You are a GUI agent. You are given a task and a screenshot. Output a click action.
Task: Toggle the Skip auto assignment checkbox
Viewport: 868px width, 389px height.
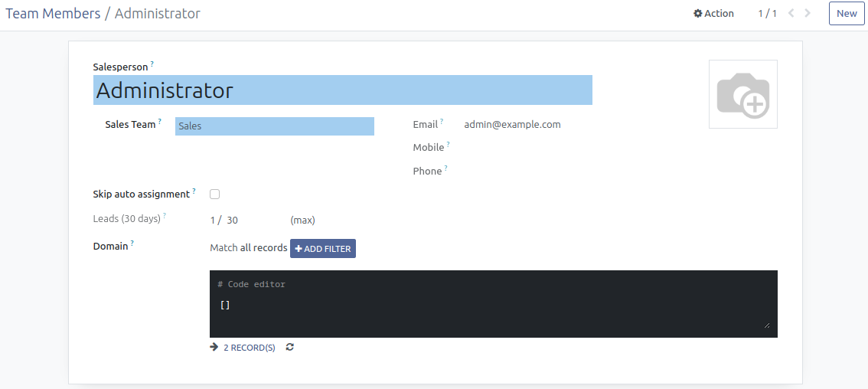(x=215, y=194)
